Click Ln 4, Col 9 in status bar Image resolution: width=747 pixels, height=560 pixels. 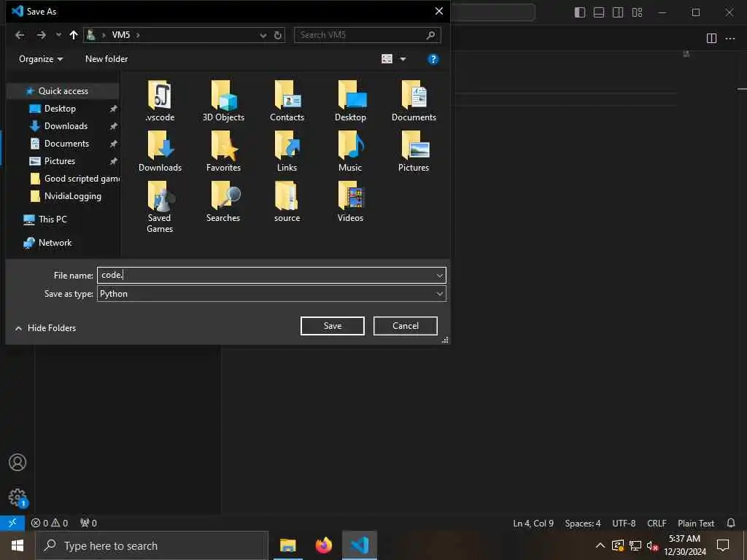tap(533, 524)
